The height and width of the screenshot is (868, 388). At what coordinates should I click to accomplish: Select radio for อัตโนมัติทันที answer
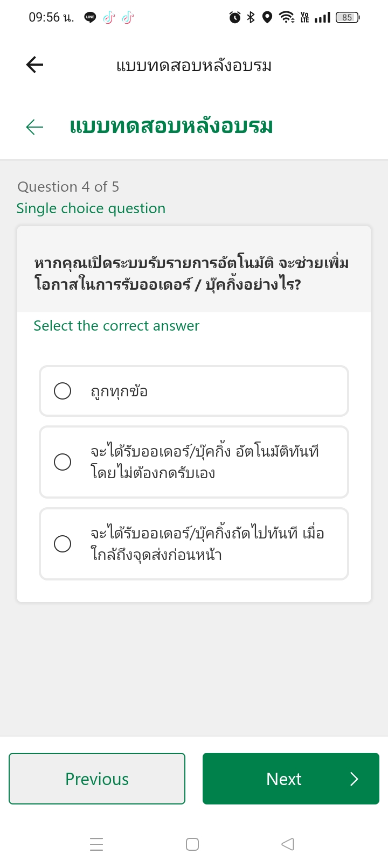click(x=63, y=462)
